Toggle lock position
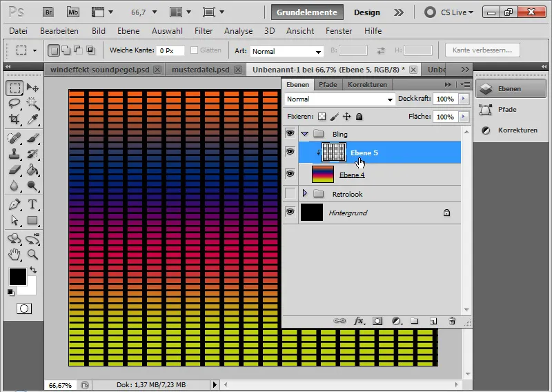The width and height of the screenshot is (552, 392). [347, 117]
